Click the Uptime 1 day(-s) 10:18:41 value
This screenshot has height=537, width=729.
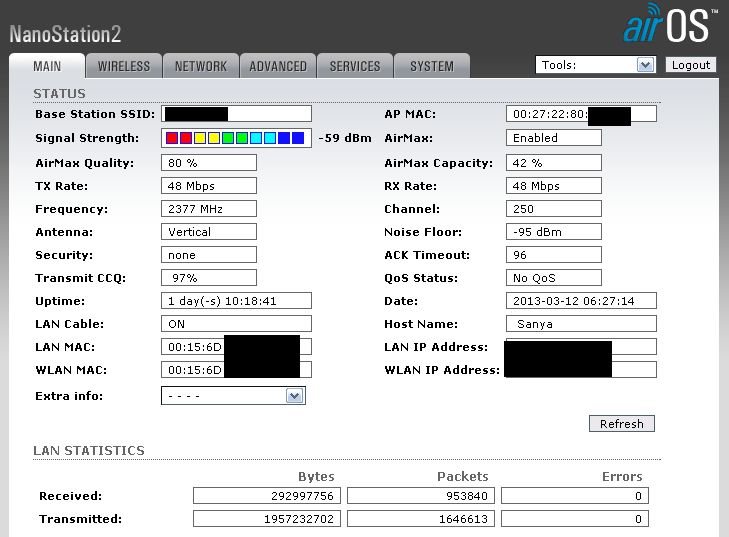(x=236, y=301)
